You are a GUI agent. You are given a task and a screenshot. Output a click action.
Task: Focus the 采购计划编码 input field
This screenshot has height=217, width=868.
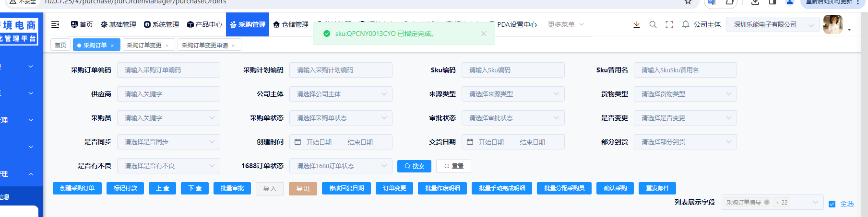[341, 70]
